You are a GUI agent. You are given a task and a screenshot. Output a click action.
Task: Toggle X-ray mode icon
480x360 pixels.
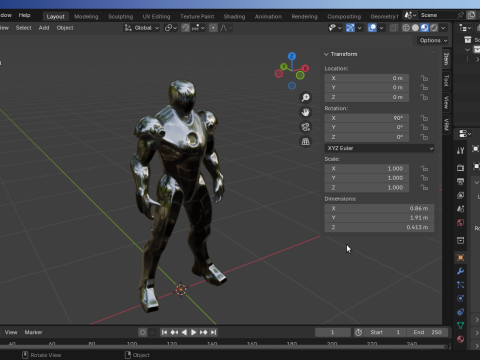click(x=394, y=28)
